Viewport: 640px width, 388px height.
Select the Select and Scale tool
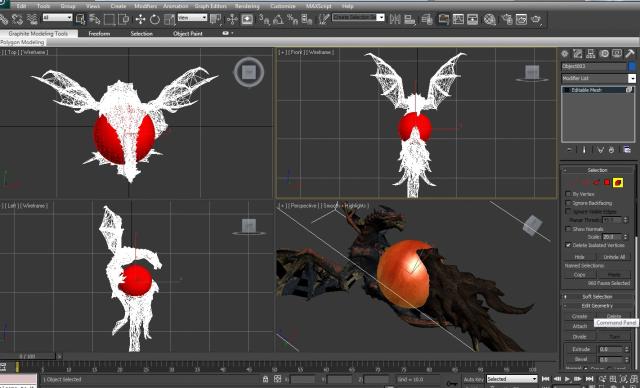pos(169,19)
